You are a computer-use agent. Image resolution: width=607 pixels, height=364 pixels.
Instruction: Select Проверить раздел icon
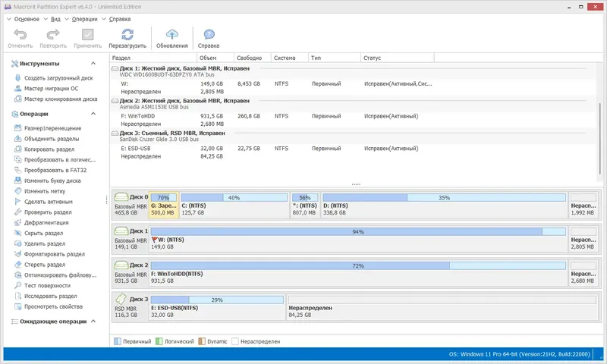[x=17, y=212]
